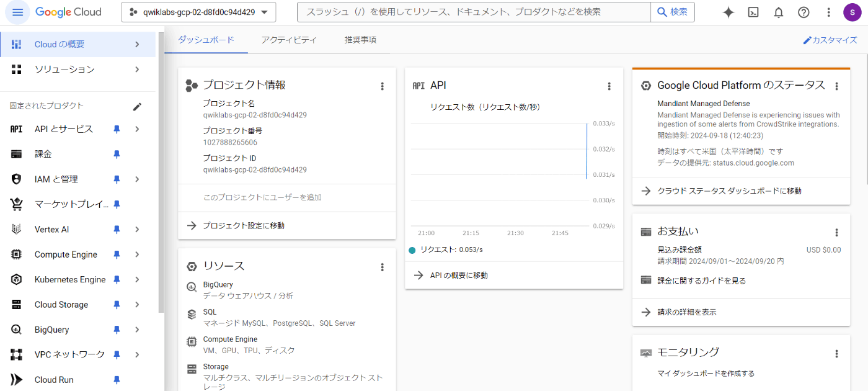Viewport: 868px width, 391px height.
Task: Click the Kubernetes Engine icon
Action: coord(17,279)
